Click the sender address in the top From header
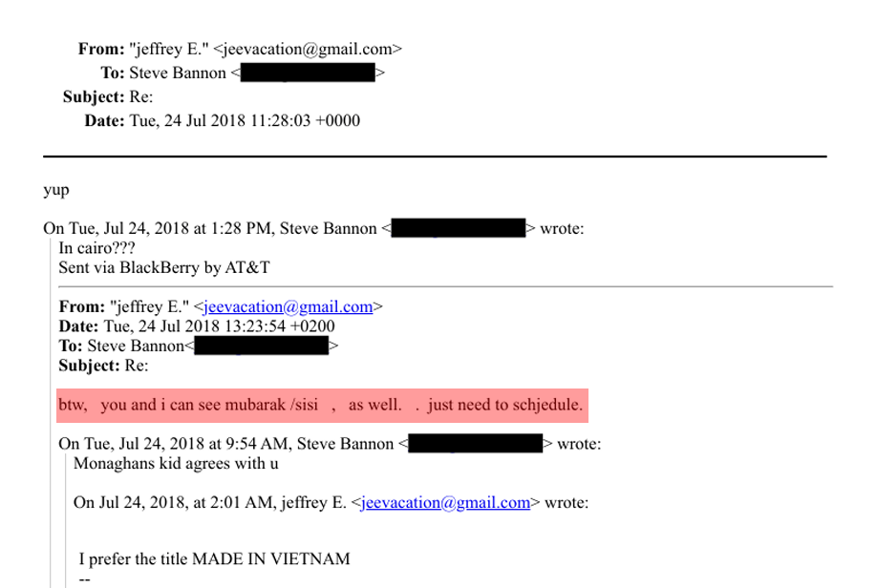Image resolution: width=877 pixels, height=588 pixels. (x=307, y=49)
